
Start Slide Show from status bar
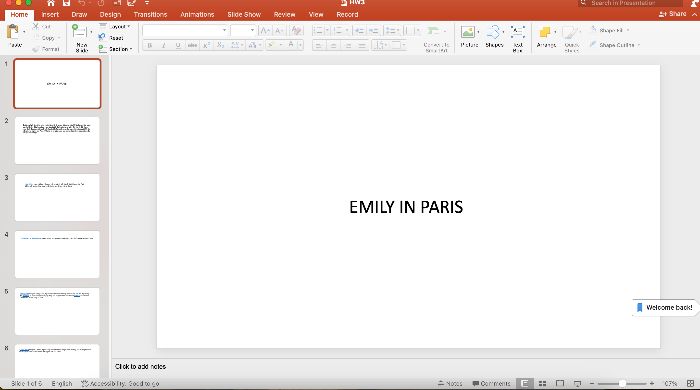click(577, 383)
